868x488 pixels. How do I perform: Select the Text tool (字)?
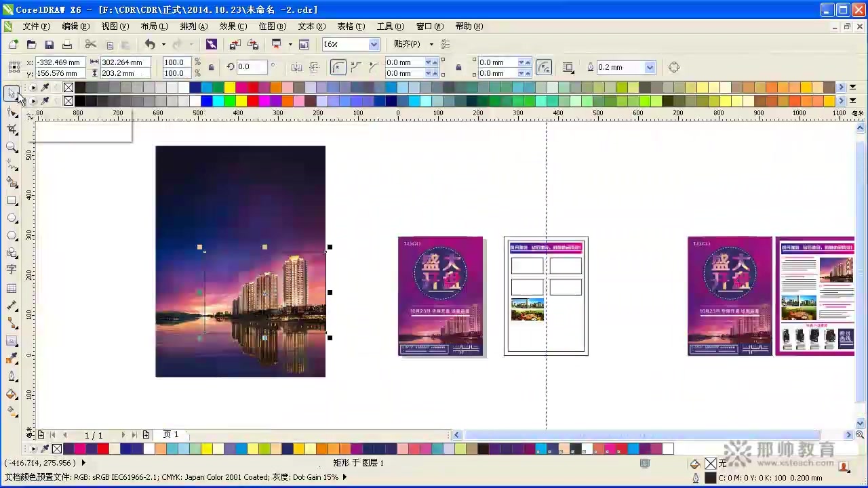click(x=12, y=270)
